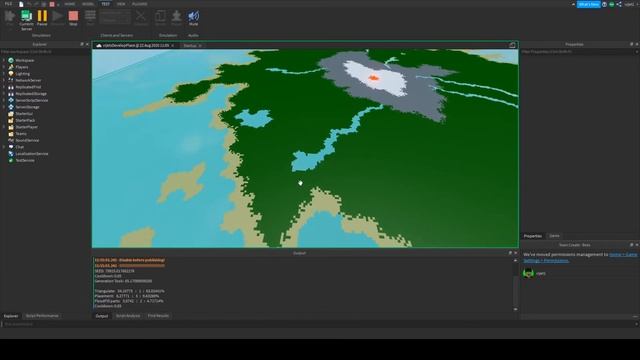Select TestService green check icon

point(11,160)
